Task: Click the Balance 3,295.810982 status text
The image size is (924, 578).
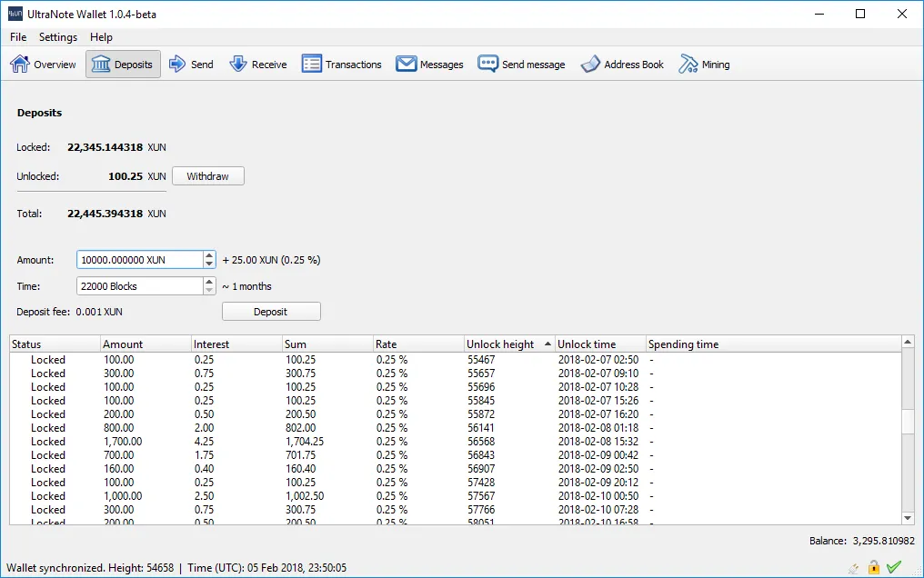Action: click(x=861, y=541)
